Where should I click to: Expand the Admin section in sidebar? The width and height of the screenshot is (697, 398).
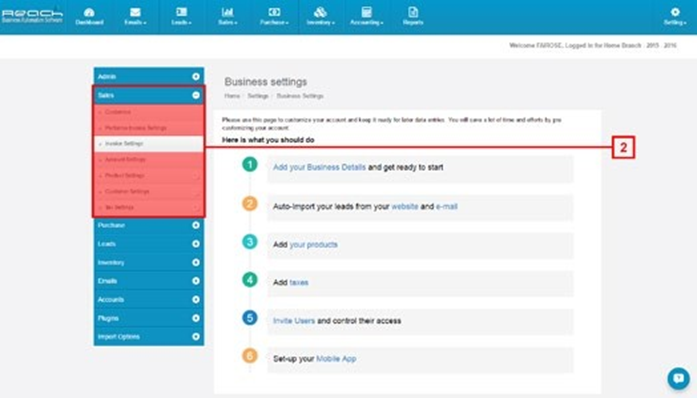coord(149,76)
